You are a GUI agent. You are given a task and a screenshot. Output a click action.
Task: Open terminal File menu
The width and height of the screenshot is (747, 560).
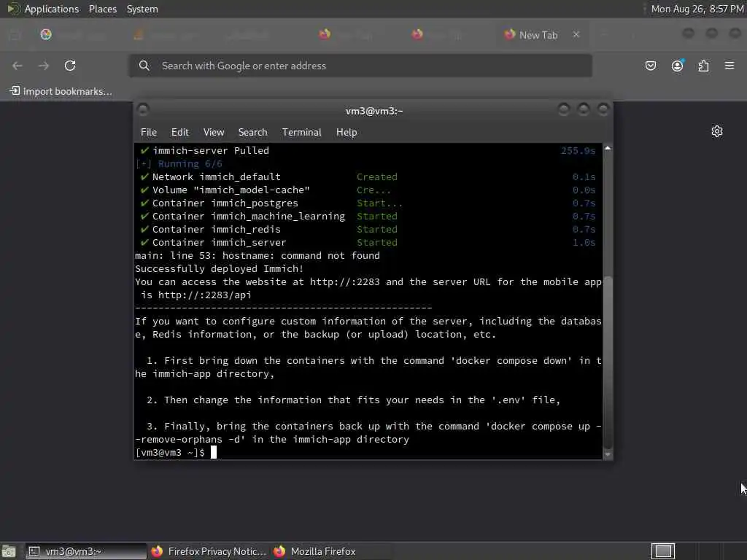tap(149, 133)
